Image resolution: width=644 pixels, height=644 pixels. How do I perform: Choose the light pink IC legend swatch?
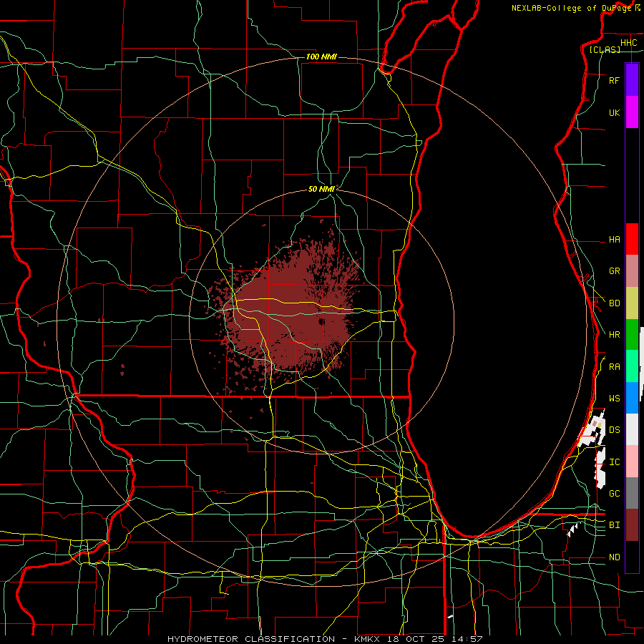pos(632,462)
